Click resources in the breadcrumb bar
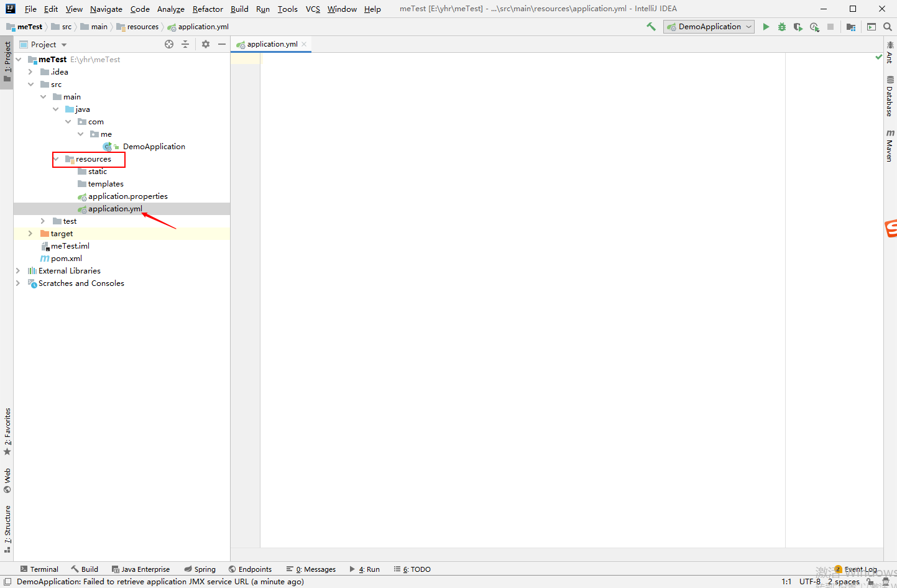This screenshot has height=588, width=897. tap(142, 27)
